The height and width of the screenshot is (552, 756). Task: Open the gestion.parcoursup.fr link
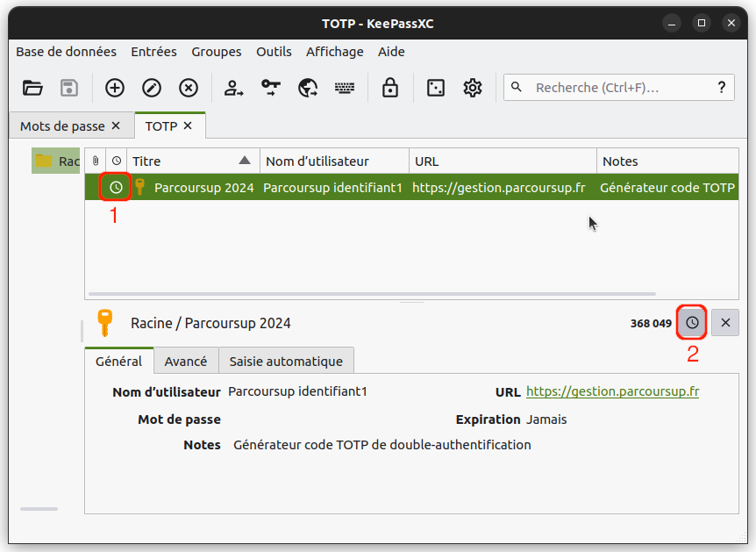click(x=612, y=391)
